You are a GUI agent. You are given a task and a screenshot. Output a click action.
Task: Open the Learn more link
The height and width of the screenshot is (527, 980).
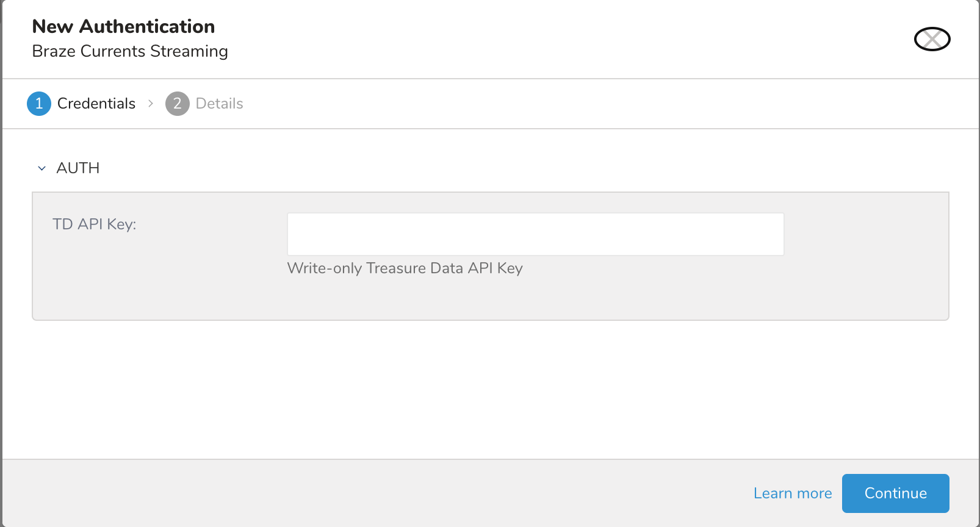792,493
